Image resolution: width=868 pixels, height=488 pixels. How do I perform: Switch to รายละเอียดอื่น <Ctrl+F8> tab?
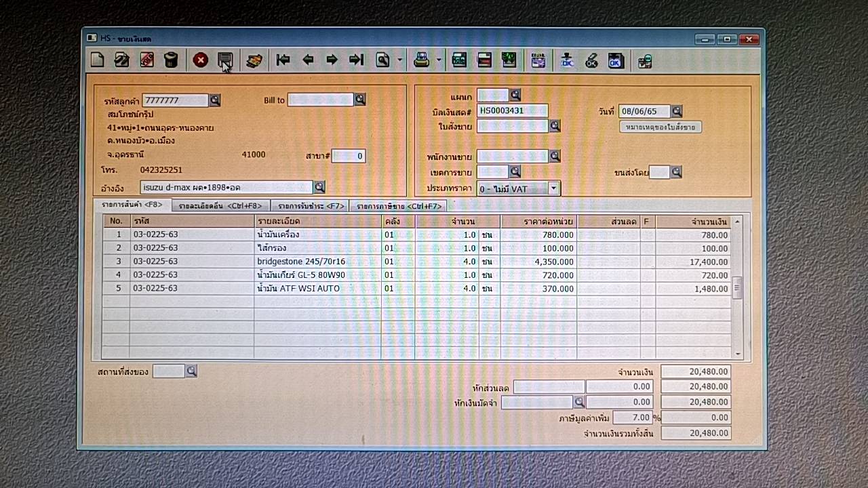220,206
